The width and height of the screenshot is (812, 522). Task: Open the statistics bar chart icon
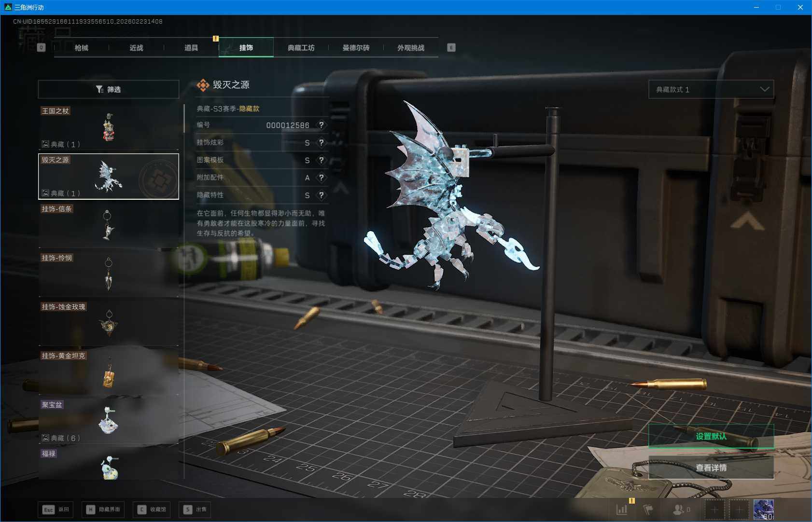pos(622,509)
